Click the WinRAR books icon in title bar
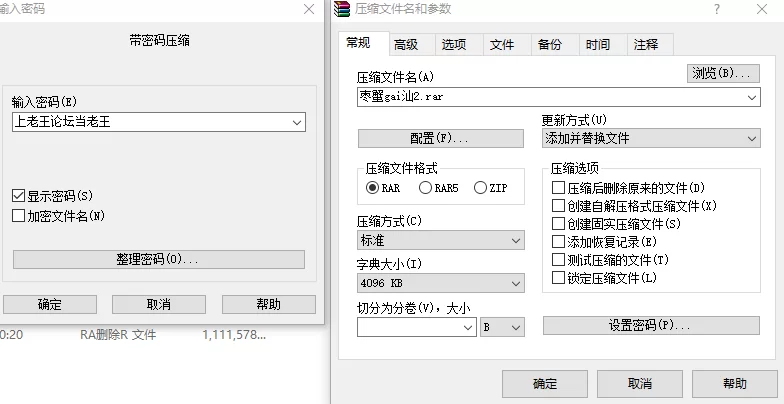This screenshot has height=404, width=784. click(342, 9)
